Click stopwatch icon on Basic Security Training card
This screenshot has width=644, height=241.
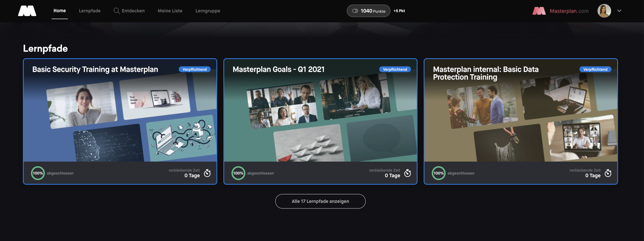coord(207,173)
